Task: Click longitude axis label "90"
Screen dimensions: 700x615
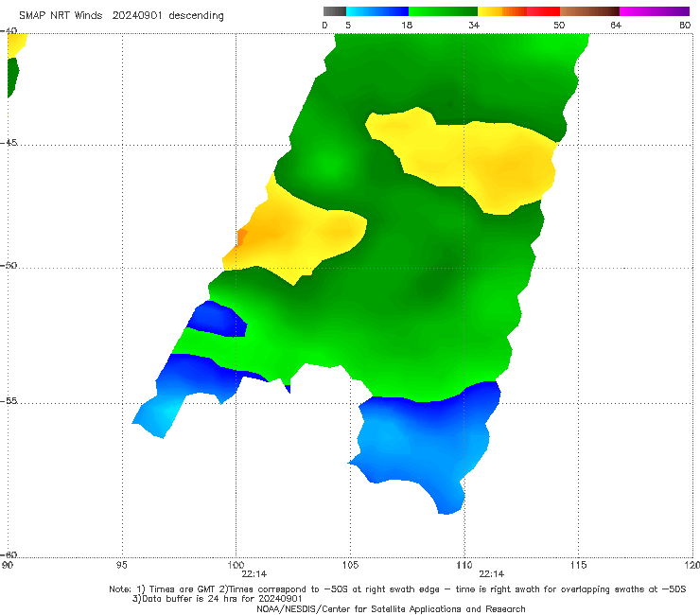Action: pos(7,566)
